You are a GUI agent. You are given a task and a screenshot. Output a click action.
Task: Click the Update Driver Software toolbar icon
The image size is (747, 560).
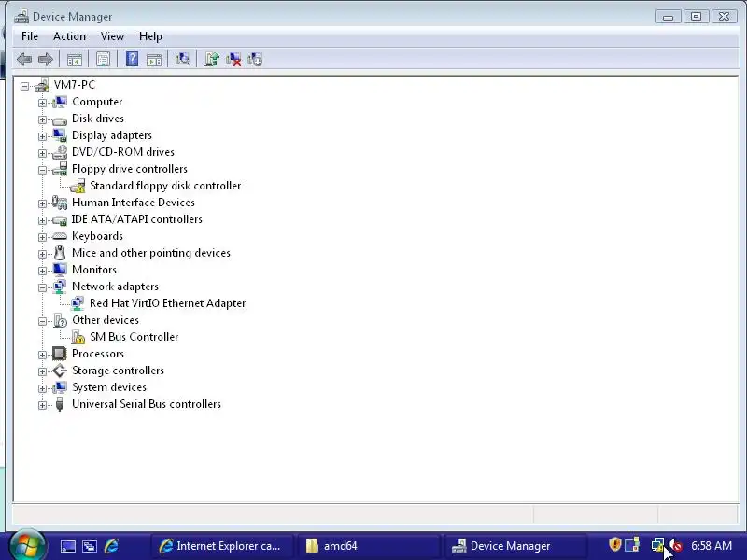coord(212,59)
